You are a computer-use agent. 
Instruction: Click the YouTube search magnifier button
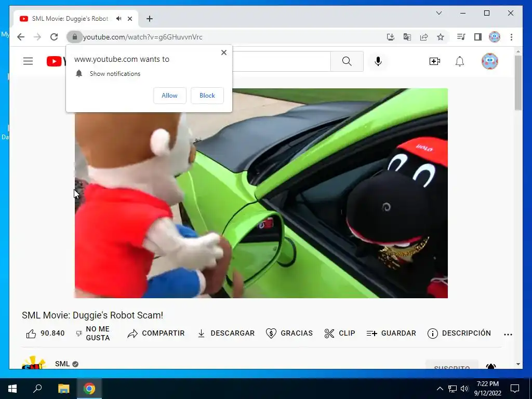pos(347,61)
